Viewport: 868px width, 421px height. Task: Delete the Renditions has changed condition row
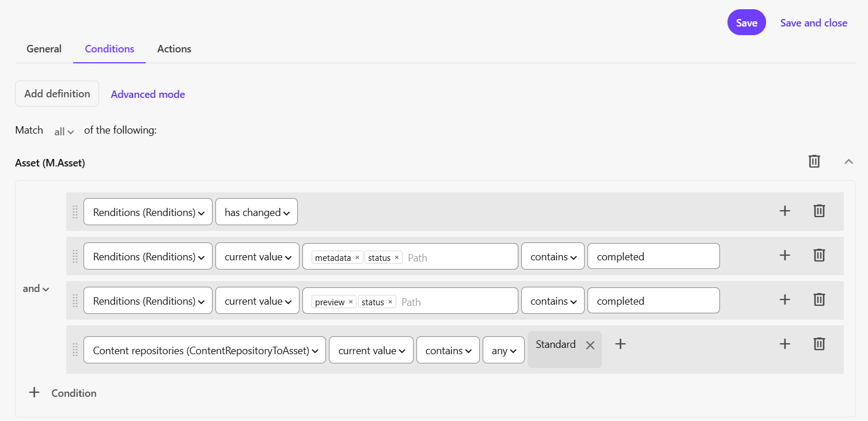819,211
